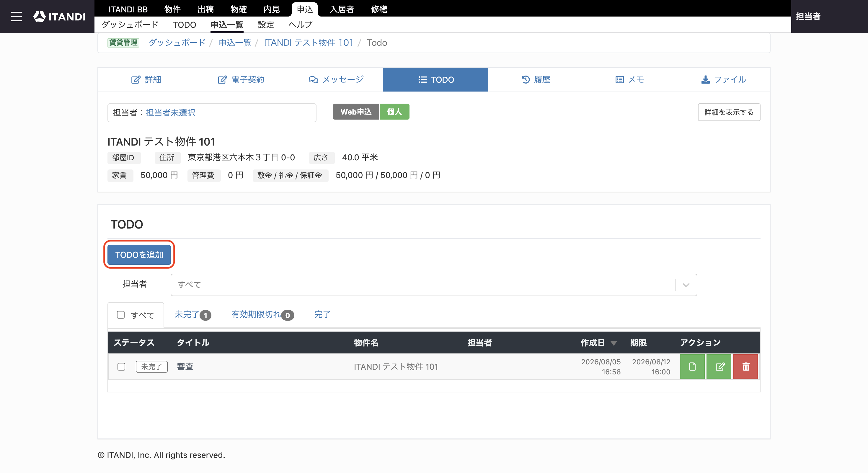Click the ITANDI logo
The width and height of the screenshot is (868, 473).
pos(59,17)
